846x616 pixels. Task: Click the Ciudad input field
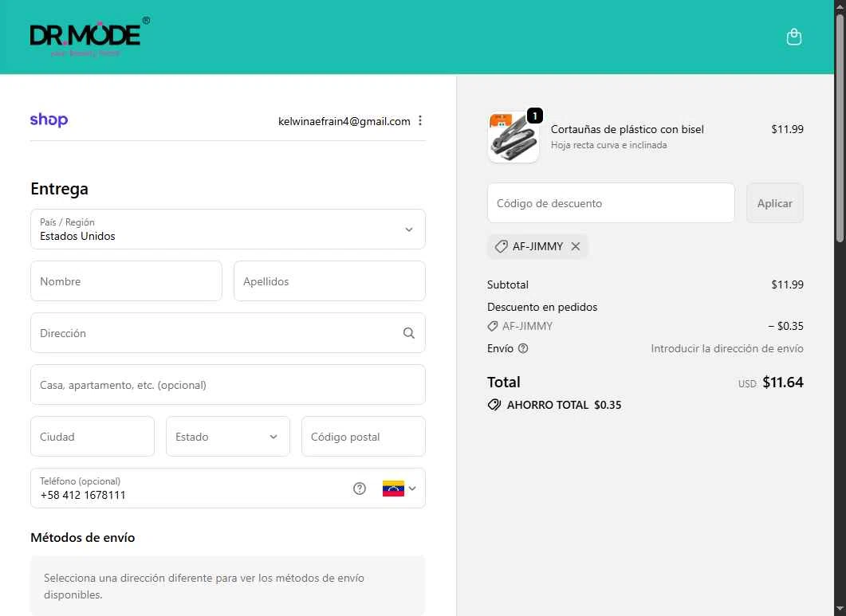coord(92,437)
